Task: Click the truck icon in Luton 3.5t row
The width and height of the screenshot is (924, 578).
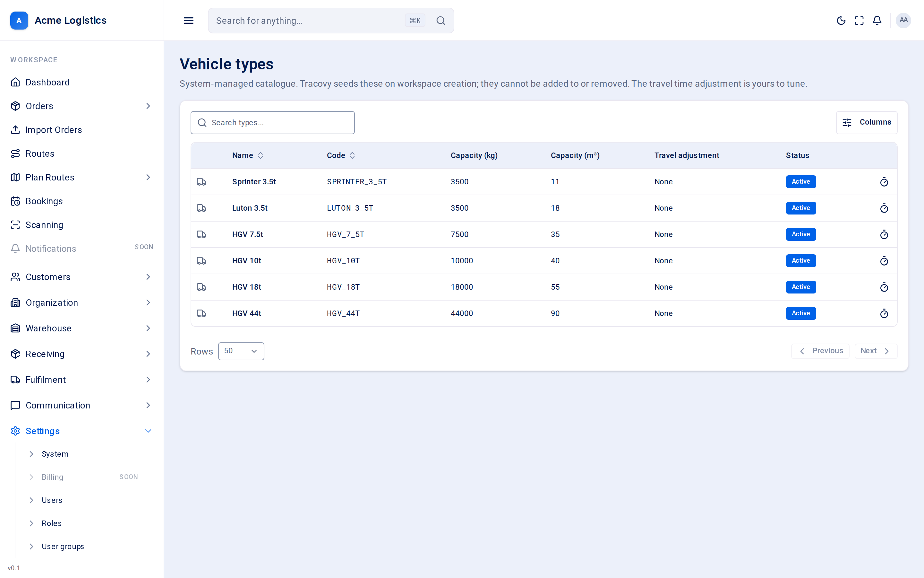Action: click(201, 208)
